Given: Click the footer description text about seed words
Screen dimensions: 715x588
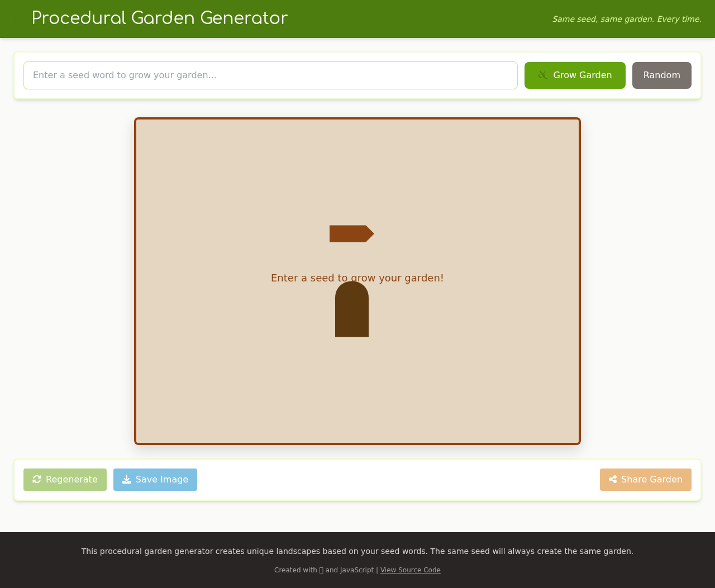Looking at the screenshot, I should pos(357,551).
